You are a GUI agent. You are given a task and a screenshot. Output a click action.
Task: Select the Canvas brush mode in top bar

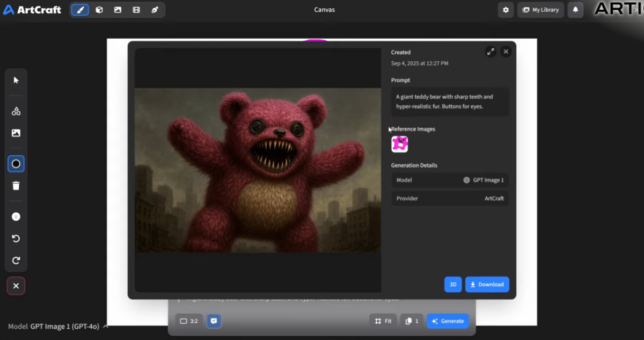coord(80,10)
